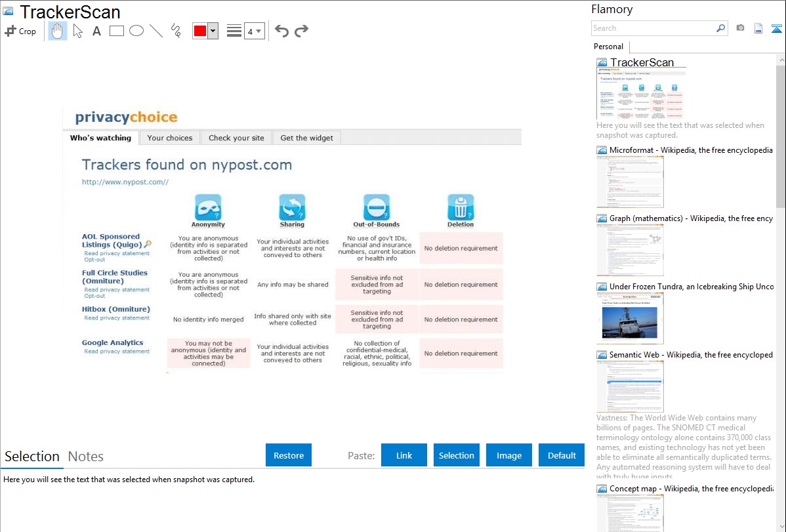Click the Deletion trash icon
This screenshot has height=532, width=786.
(461, 207)
